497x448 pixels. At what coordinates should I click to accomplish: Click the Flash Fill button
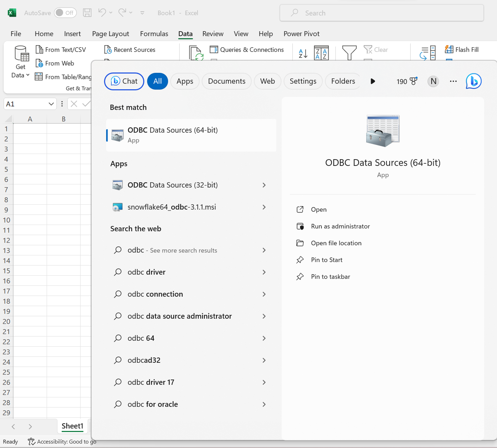tap(462, 49)
